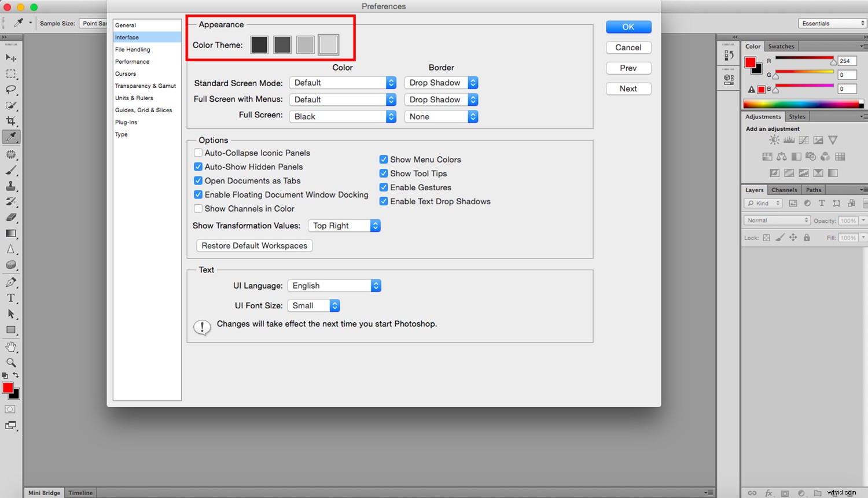Disable the Show Tool Tips option
868x498 pixels.
pos(384,173)
